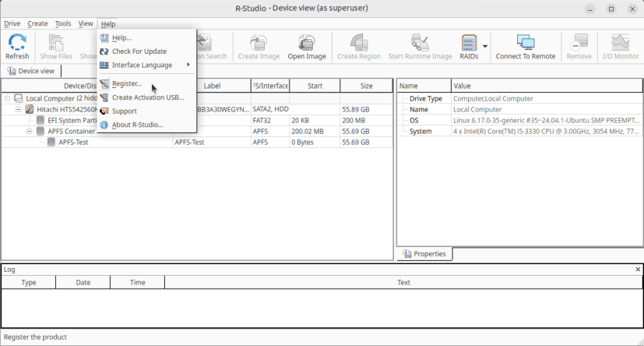Click the Log Date column header
The image size is (644, 346).
(83, 282)
